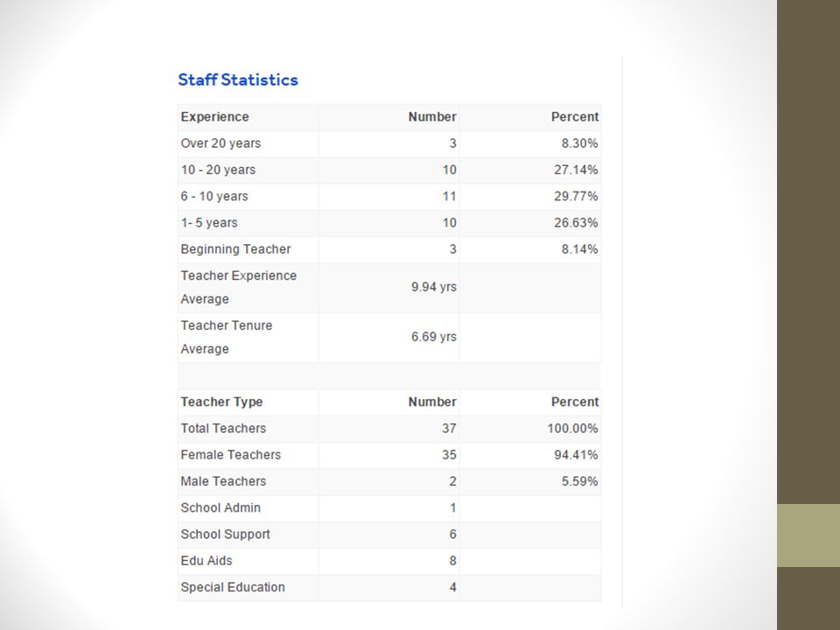Click the Edu Aids row label
Image resolution: width=840 pixels, height=630 pixels.
pyautogui.click(x=206, y=560)
